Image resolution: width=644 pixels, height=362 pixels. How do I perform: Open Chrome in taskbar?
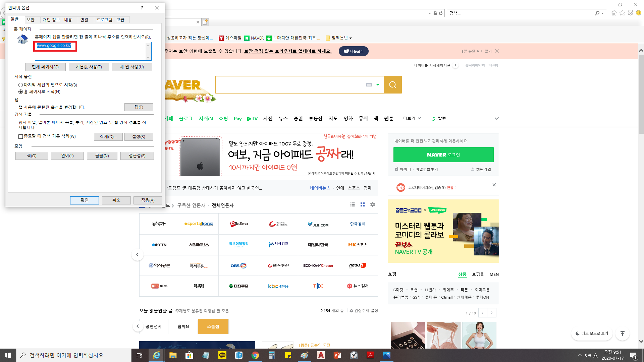click(255, 355)
